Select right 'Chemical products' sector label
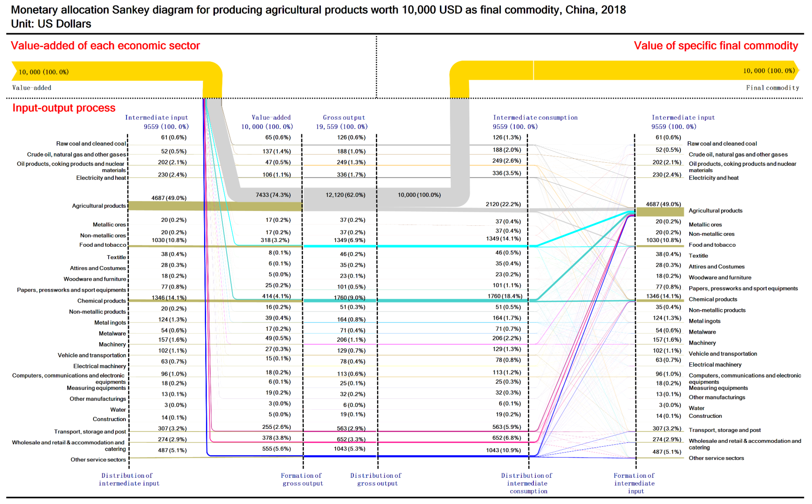The image size is (812, 504). pos(713,299)
